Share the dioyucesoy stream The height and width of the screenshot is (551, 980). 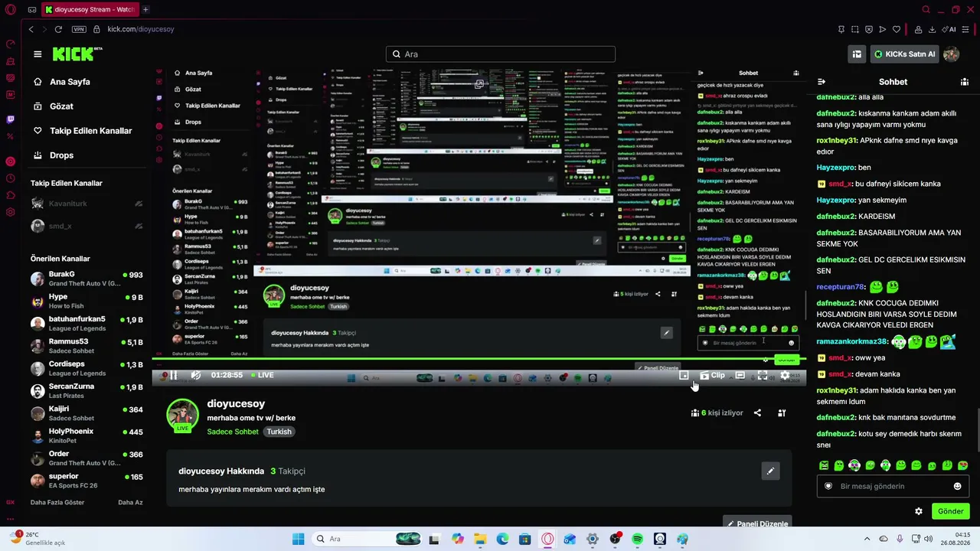tap(757, 412)
